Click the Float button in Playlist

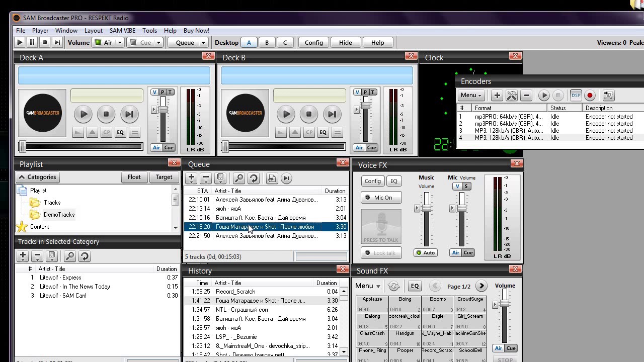134,177
